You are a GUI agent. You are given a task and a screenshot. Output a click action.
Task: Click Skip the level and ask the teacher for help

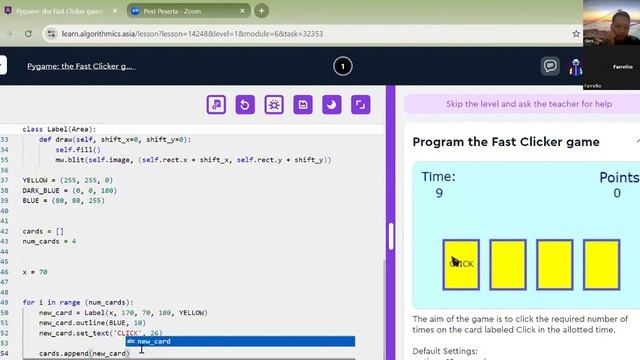529,104
